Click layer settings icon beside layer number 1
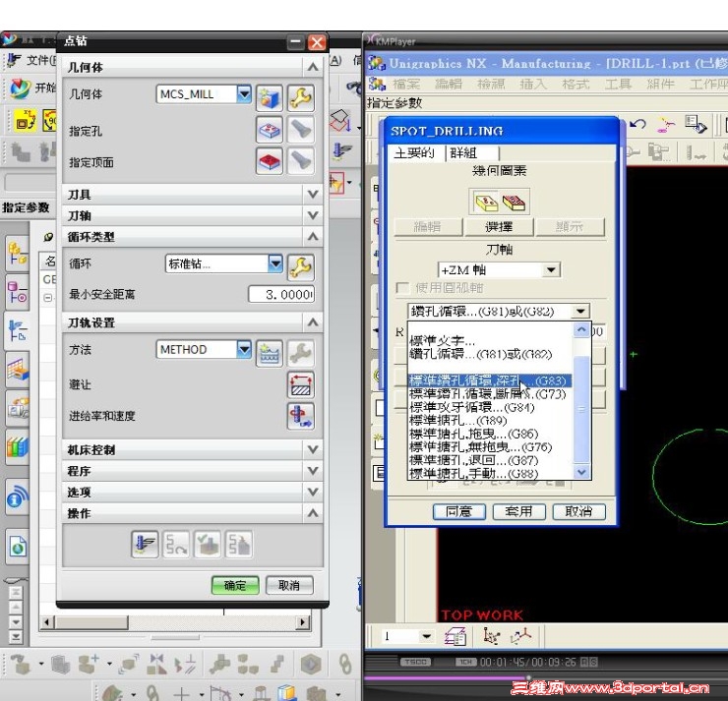728x701 pixels. coord(455,636)
